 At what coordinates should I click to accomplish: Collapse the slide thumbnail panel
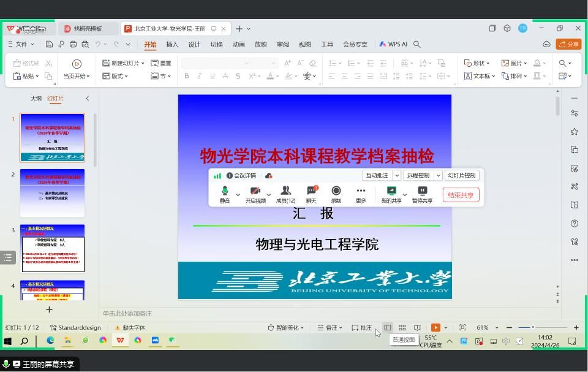point(87,98)
